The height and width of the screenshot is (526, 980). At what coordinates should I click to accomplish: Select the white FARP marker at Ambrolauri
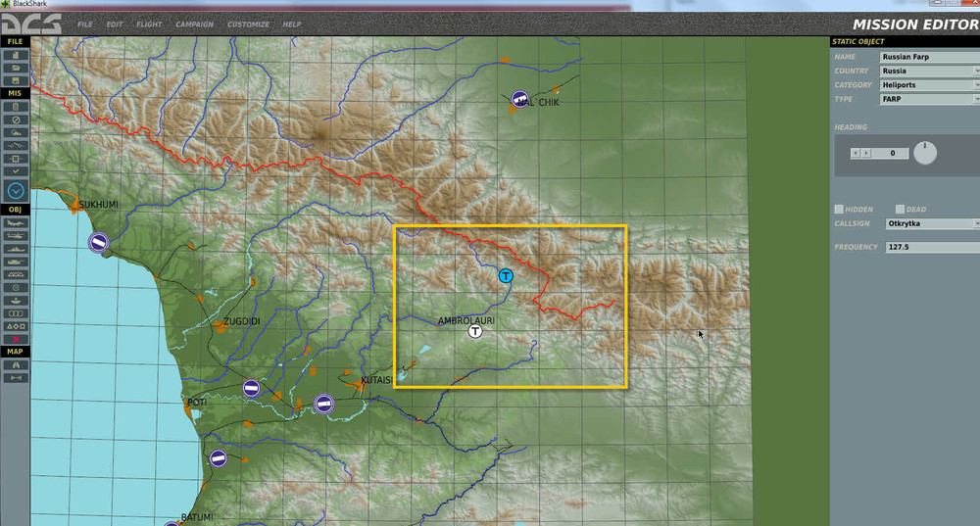click(x=475, y=331)
